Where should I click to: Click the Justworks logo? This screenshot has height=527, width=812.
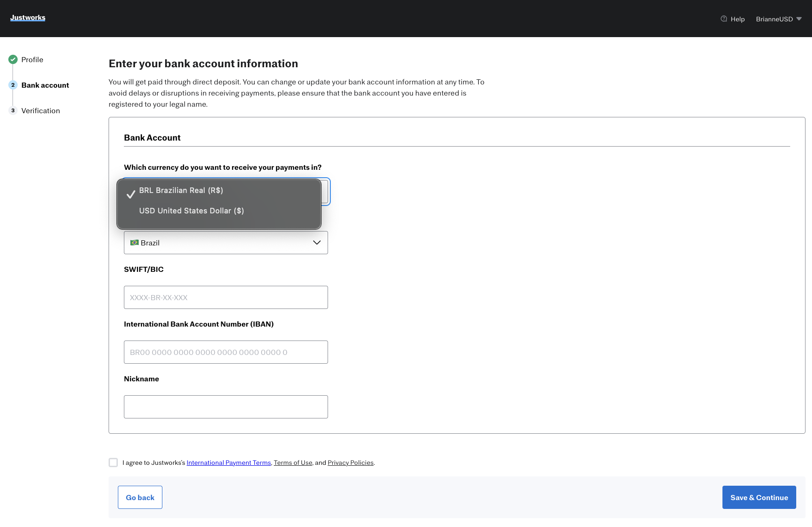click(28, 18)
